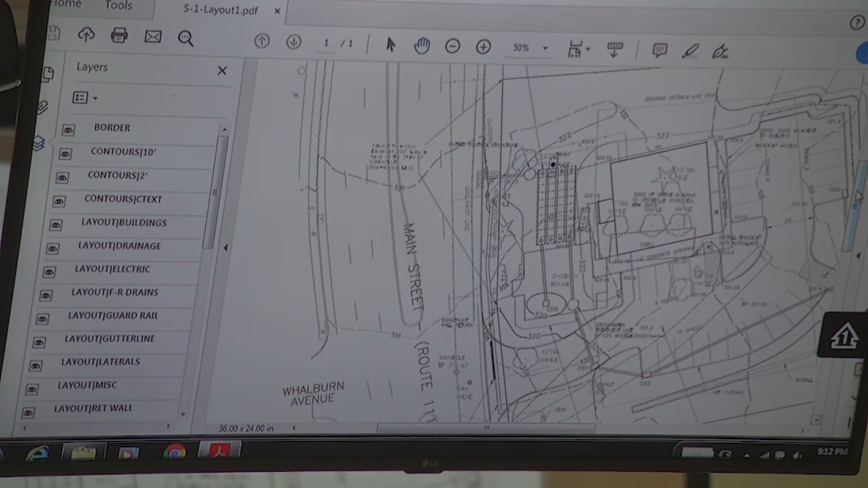Activate the Selection arrow tool
The width and height of the screenshot is (868, 488).
(391, 45)
